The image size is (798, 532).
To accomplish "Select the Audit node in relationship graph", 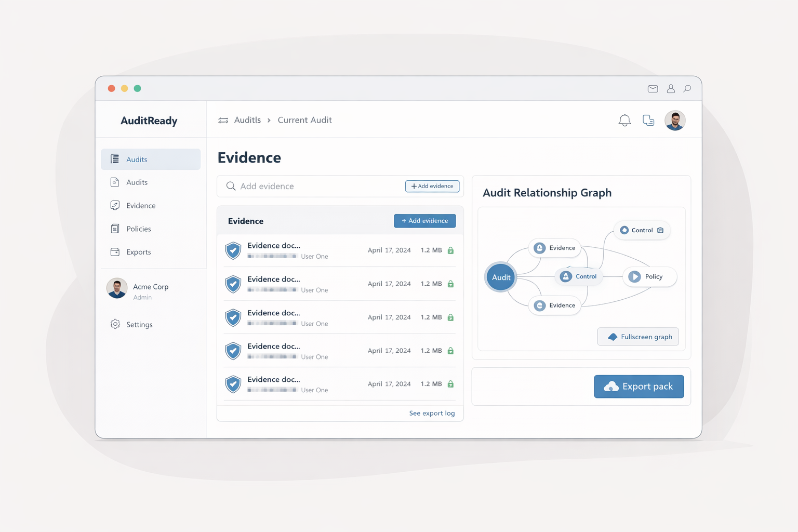I will 501,277.
